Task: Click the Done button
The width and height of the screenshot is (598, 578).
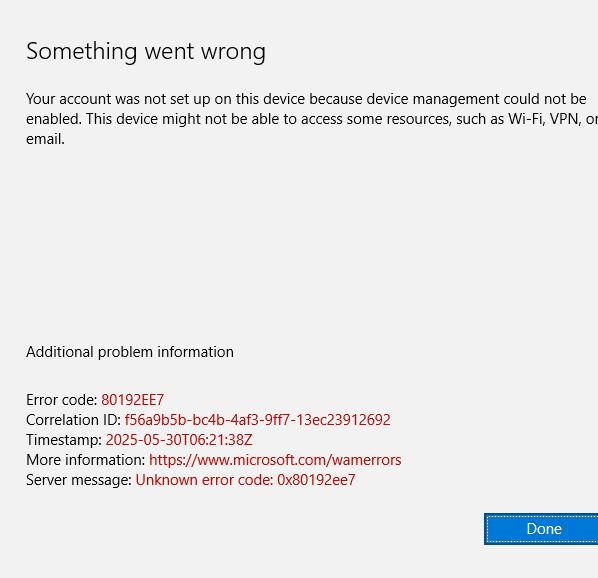Action: [541, 529]
